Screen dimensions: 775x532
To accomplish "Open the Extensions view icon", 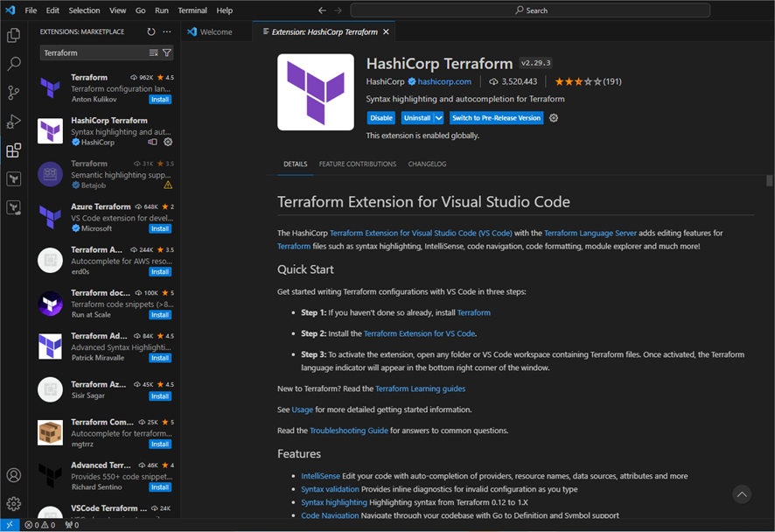I will pos(14,150).
